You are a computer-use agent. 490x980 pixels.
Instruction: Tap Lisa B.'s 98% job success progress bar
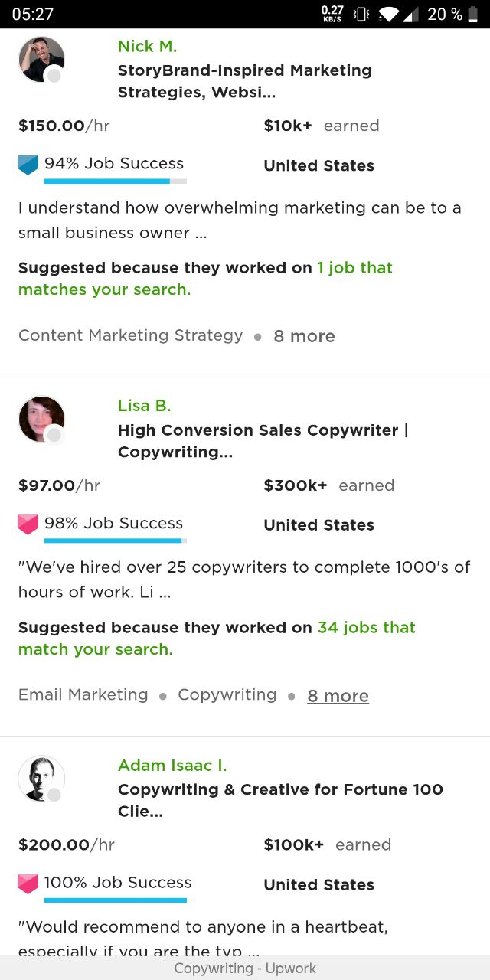pyautogui.click(x=115, y=541)
